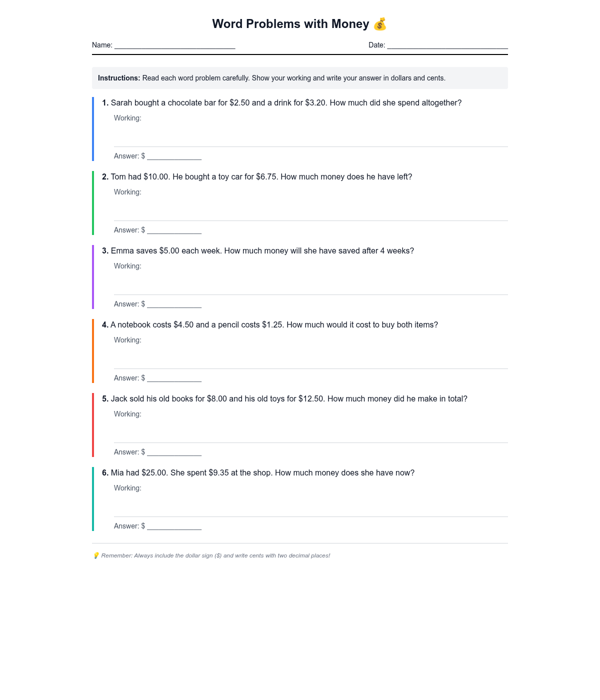Click the working area under Jack's problem
The height and width of the screenshot is (700, 600).
point(310,430)
